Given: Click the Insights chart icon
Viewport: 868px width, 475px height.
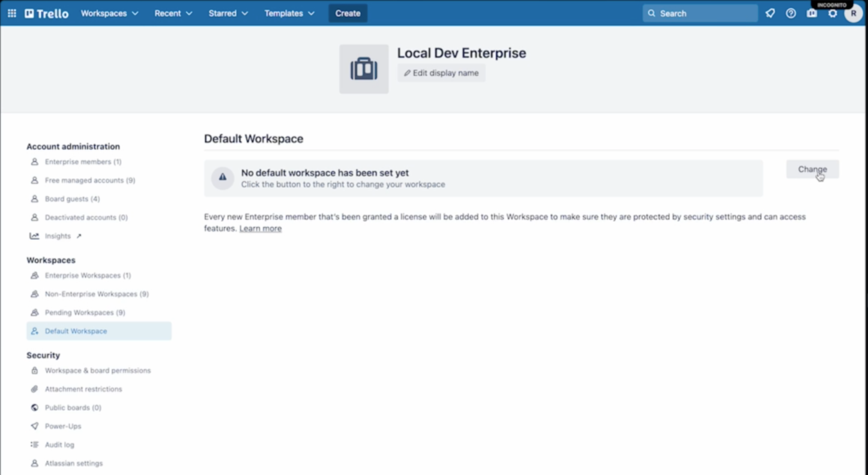Looking at the screenshot, I should (x=35, y=236).
